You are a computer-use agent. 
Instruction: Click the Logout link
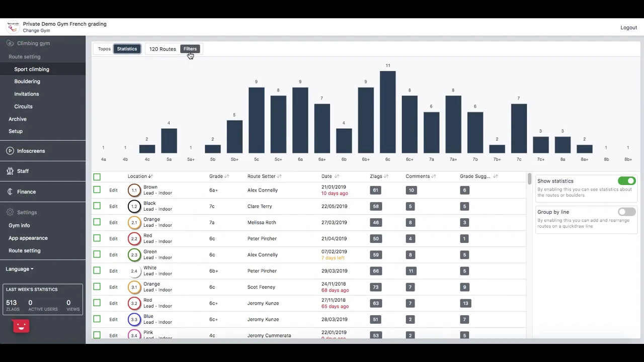(x=629, y=28)
